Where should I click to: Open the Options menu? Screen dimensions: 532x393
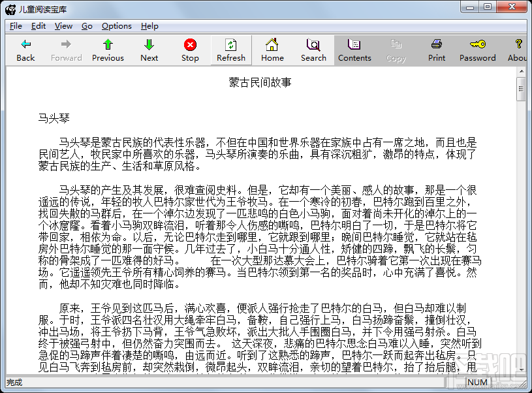(117, 26)
